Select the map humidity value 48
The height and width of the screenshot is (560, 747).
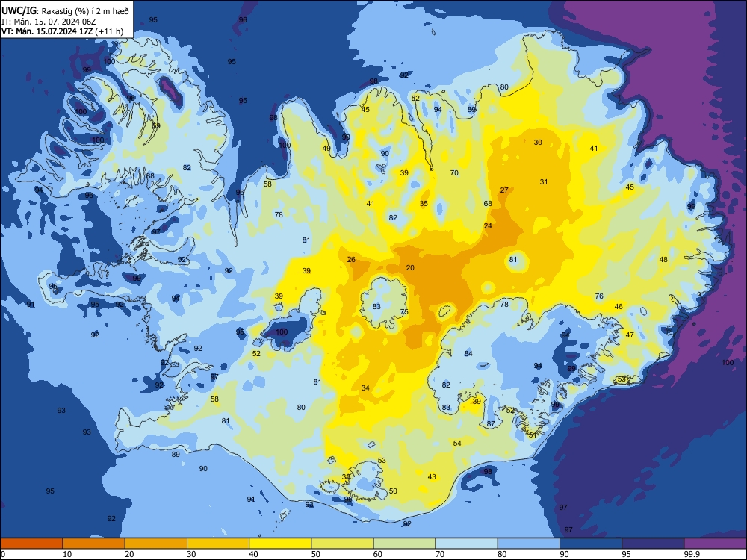click(x=663, y=260)
